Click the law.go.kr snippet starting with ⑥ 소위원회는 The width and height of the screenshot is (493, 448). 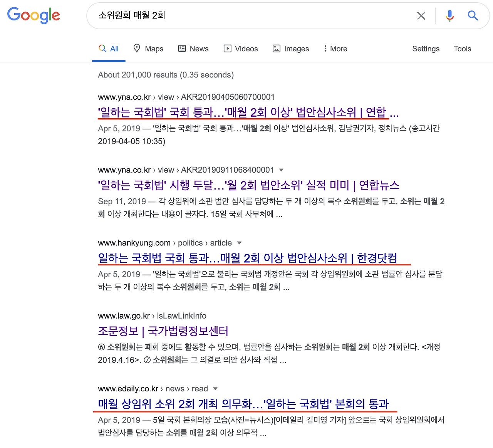tap(269, 354)
